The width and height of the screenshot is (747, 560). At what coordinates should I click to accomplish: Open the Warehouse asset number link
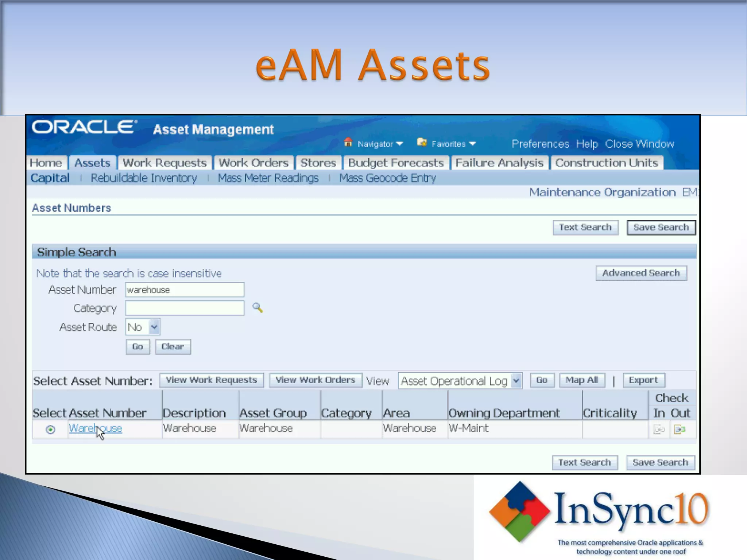coord(82,428)
